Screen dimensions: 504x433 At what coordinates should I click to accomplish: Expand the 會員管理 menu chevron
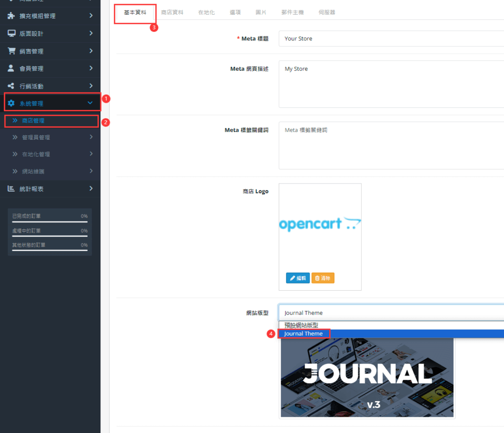click(91, 68)
